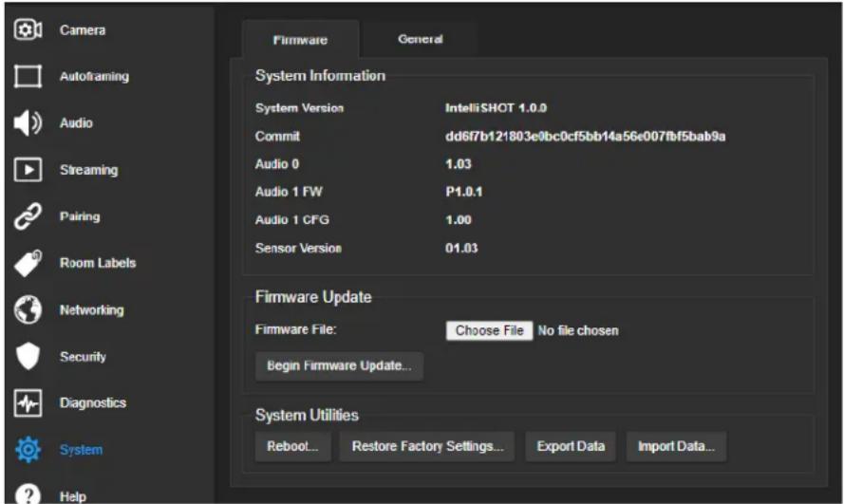The height and width of the screenshot is (504, 844).
Task: Click the System Version label
Action: [299, 108]
